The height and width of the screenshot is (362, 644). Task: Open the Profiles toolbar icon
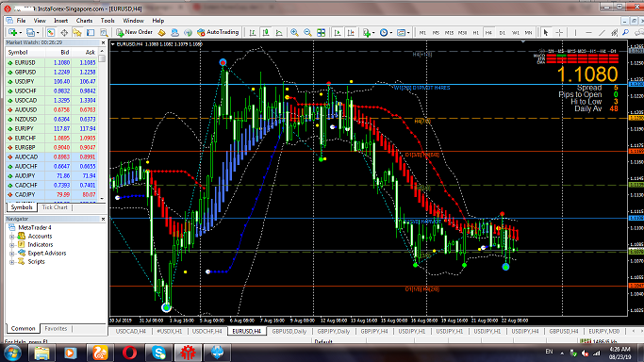31,32
